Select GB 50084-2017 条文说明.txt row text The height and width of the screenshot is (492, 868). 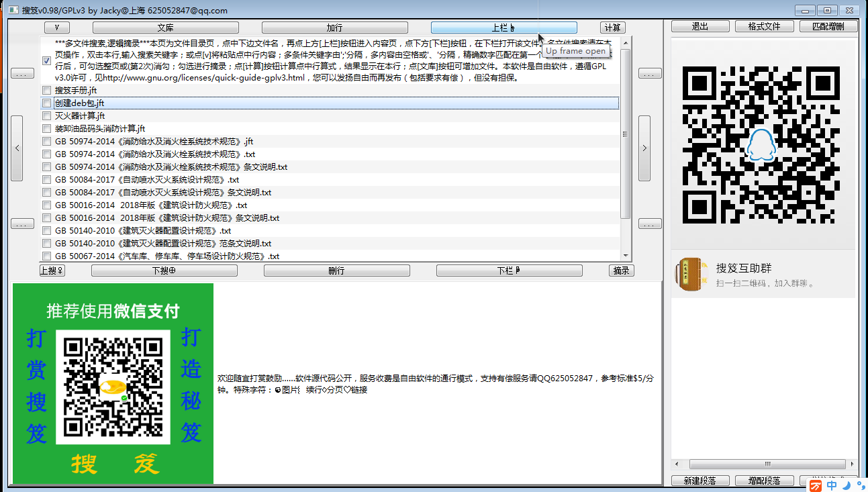click(x=163, y=193)
